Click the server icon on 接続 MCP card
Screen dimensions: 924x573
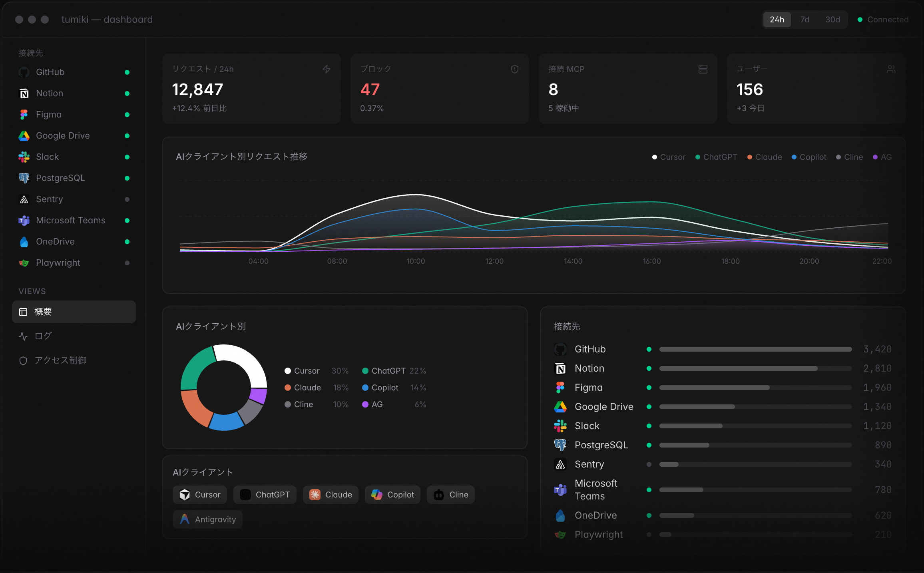tap(703, 69)
